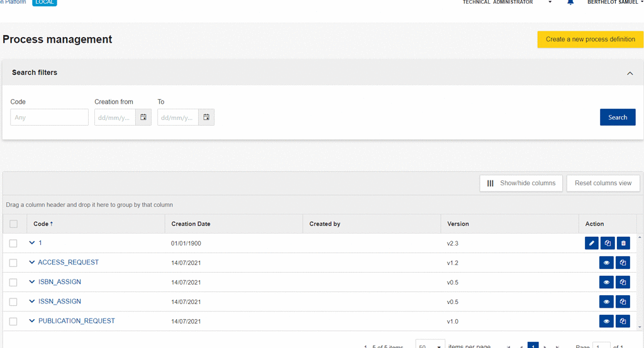
Task: Click Create a new process definition
Action: point(590,40)
